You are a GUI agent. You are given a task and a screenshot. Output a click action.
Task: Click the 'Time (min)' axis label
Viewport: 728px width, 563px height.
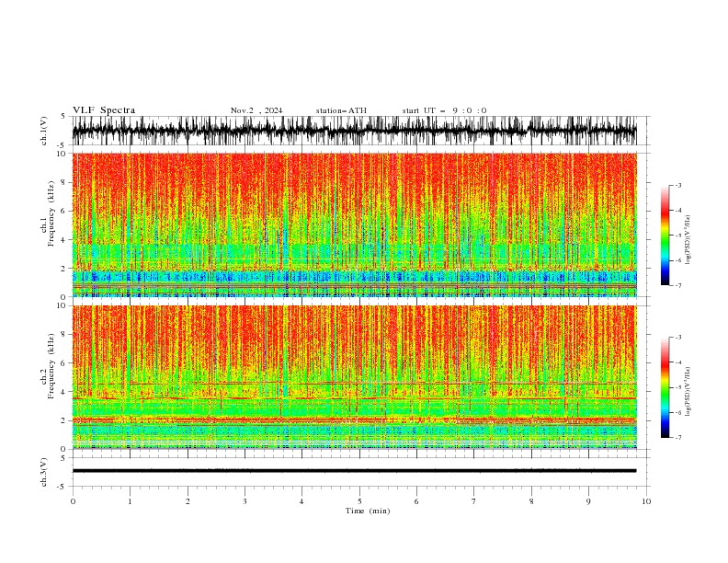368,511
